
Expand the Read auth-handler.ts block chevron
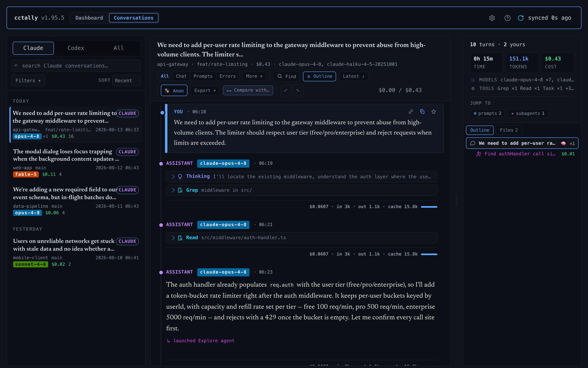click(x=173, y=238)
